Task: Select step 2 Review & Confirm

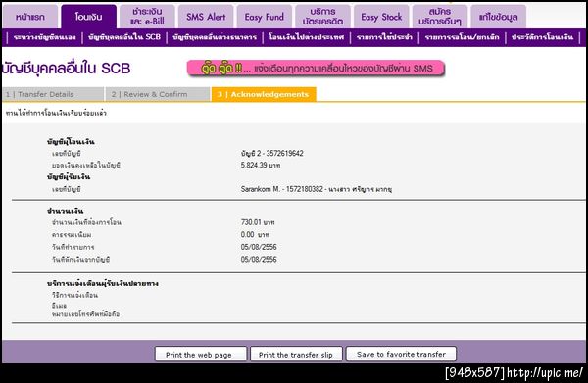Action: point(158,94)
